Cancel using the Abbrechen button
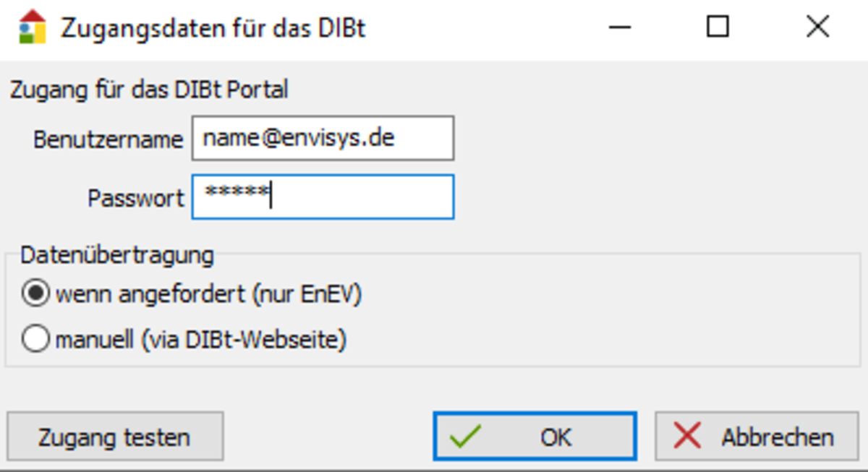 click(x=756, y=437)
